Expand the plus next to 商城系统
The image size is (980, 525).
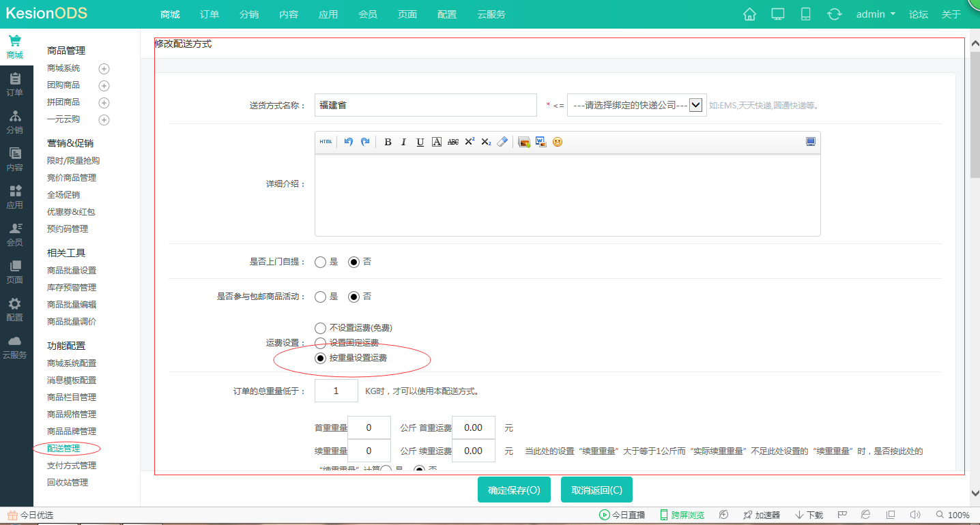point(104,69)
